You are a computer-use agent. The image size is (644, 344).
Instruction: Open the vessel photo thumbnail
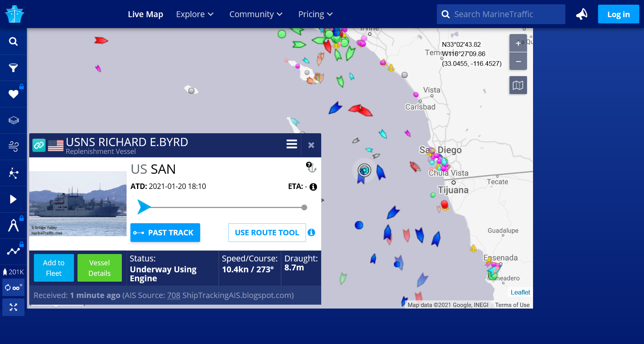point(78,204)
